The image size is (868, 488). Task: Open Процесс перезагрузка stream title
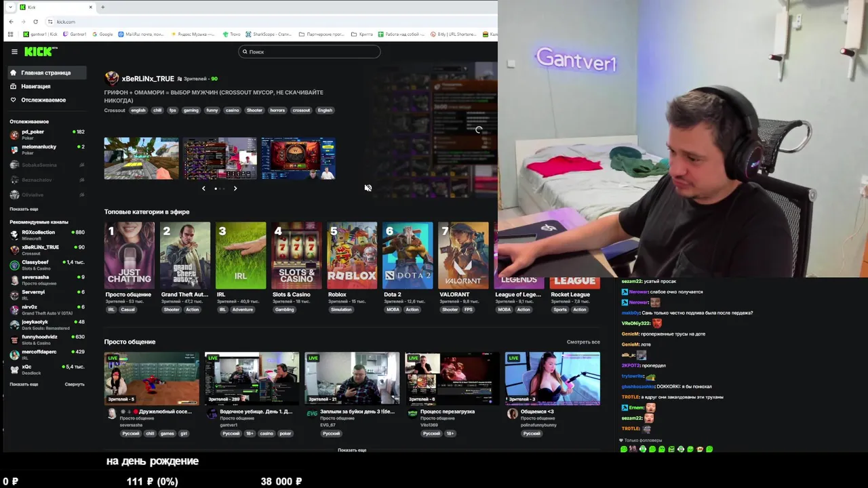tap(448, 411)
